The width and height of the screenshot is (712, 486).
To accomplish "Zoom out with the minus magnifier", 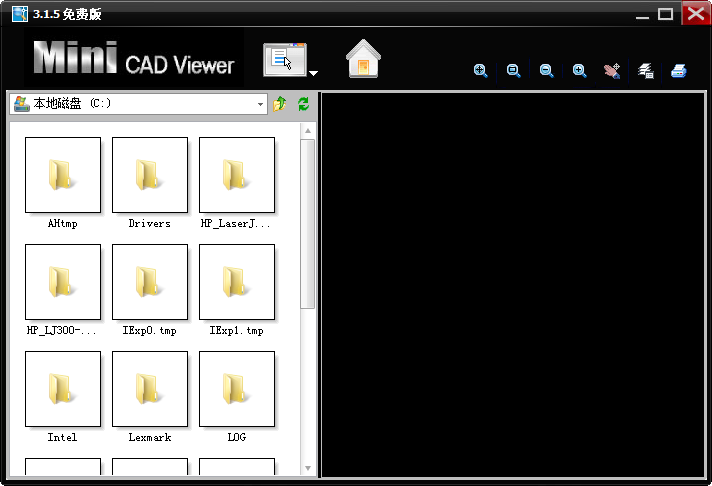I will tap(547, 71).
